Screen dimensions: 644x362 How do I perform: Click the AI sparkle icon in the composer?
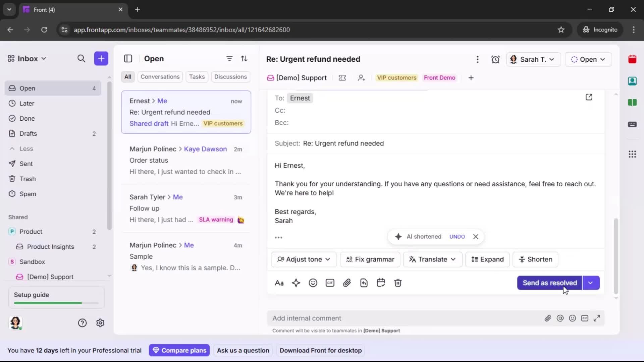(296, 283)
